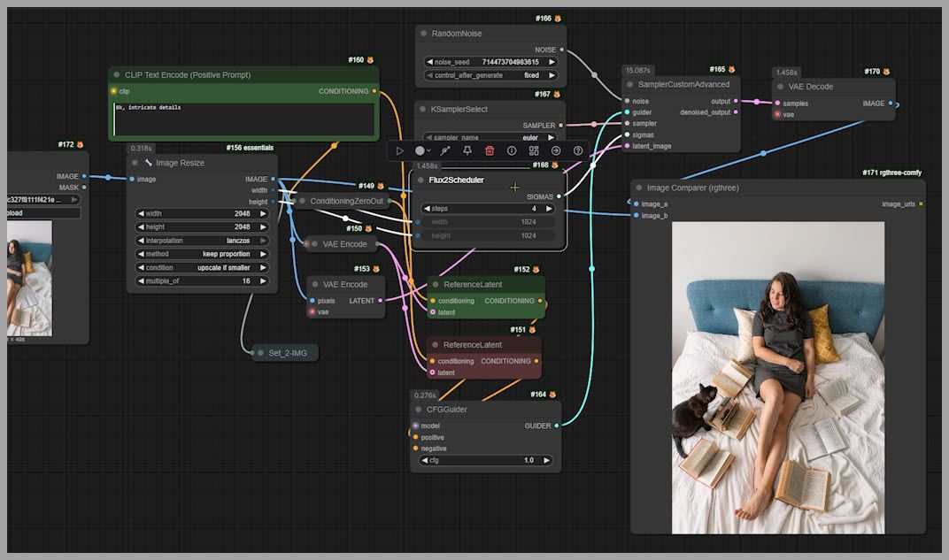
Task: Click the convert to subgraph grid icon
Action: click(x=534, y=150)
